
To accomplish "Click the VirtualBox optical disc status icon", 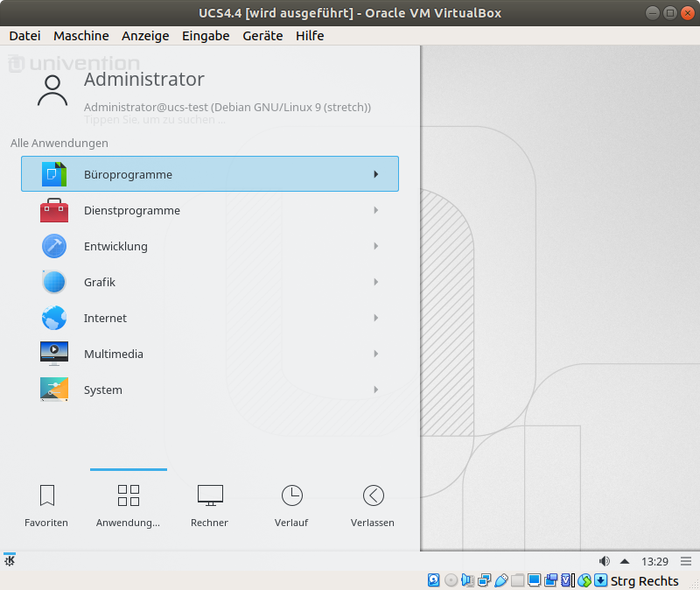I will (451, 580).
